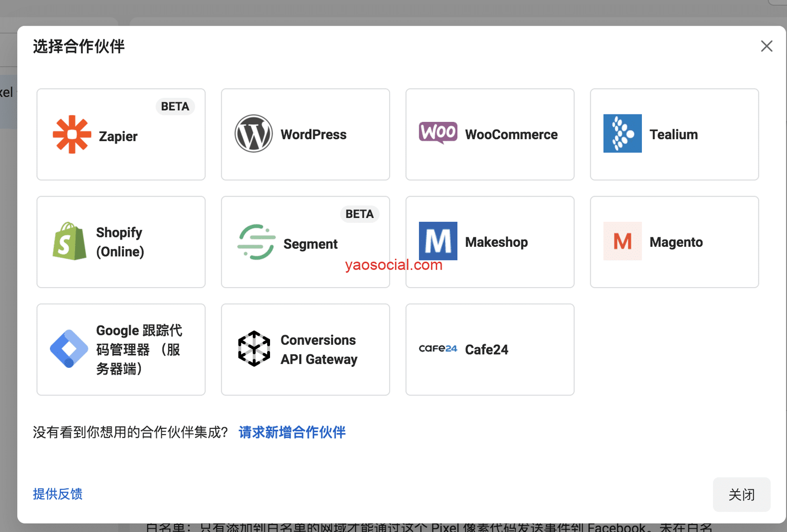Click the BETA badge on Segment card
The height and width of the screenshot is (532, 787).
point(360,214)
